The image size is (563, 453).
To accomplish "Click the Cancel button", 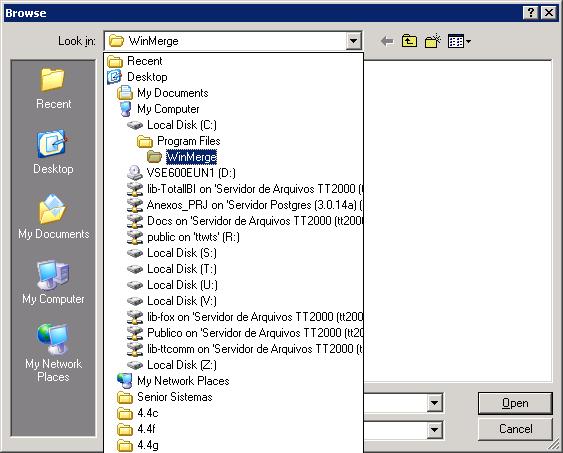I will pos(515,429).
